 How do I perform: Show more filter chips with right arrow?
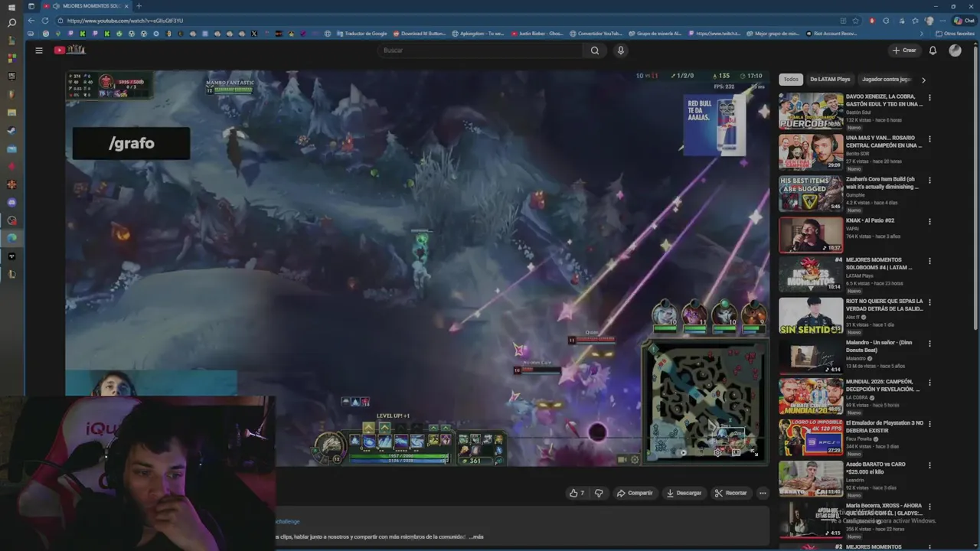(x=923, y=80)
